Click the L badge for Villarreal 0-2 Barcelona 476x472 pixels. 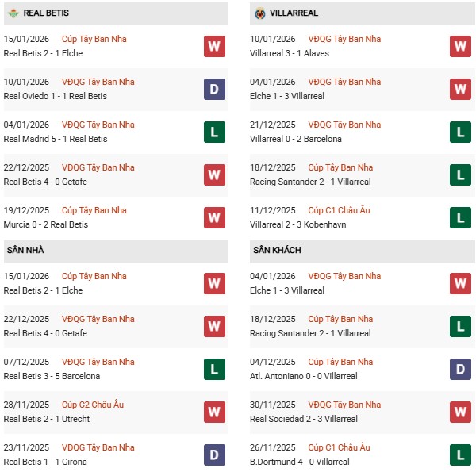(x=461, y=132)
